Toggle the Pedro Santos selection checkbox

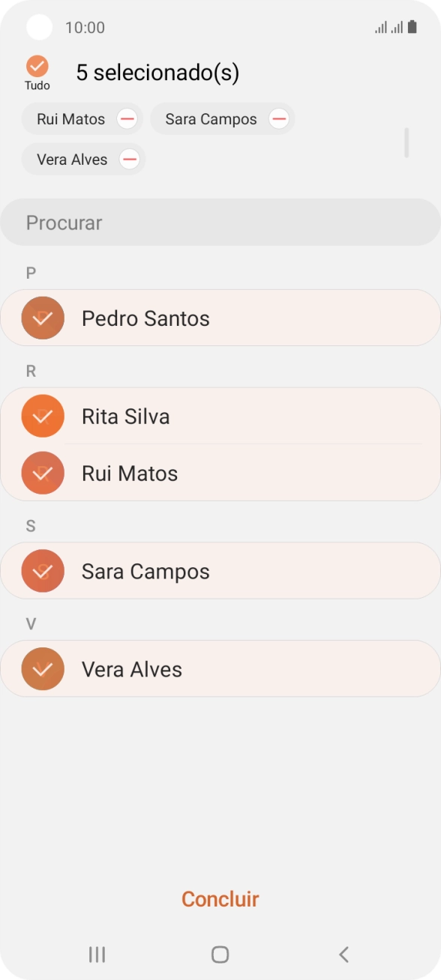[x=43, y=318]
